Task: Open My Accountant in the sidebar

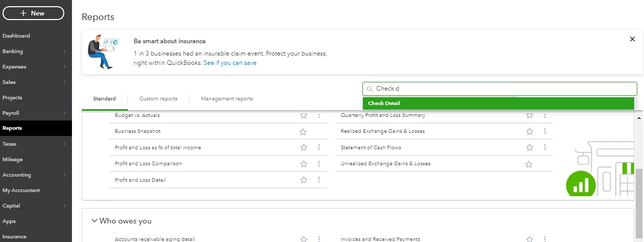Action: 21,191
